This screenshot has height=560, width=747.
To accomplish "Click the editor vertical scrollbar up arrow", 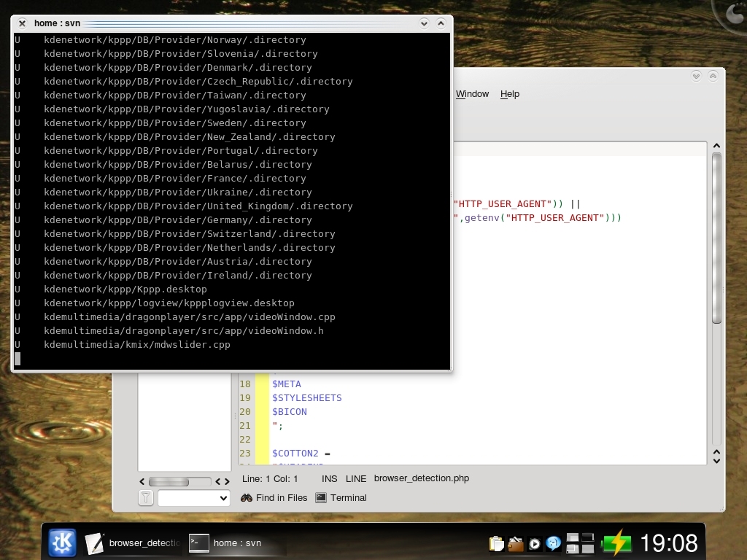I will pyautogui.click(x=716, y=146).
